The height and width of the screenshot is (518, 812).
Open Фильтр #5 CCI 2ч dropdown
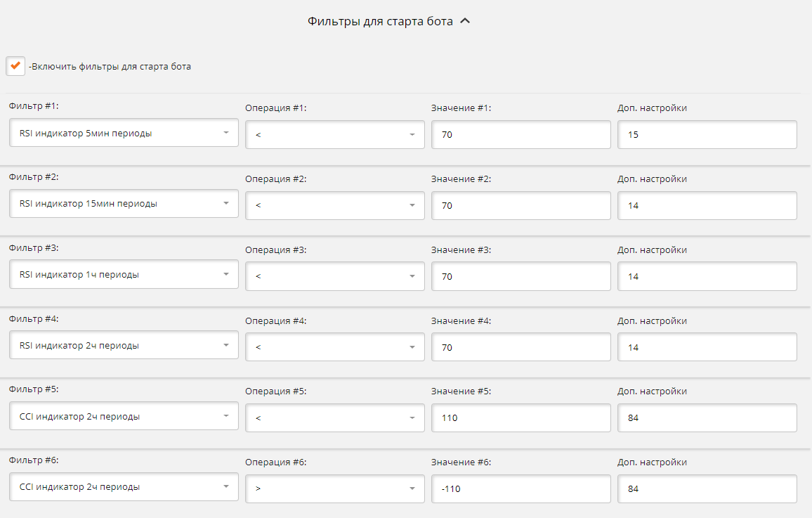click(124, 417)
